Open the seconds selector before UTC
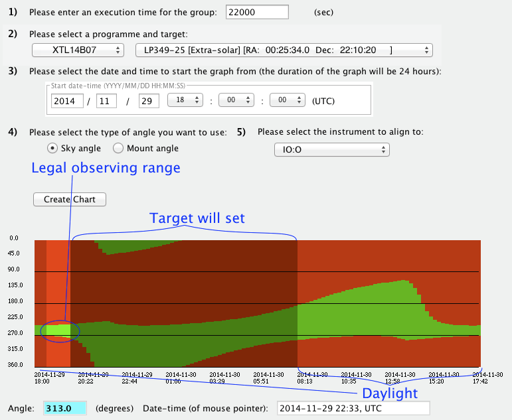 [288, 100]
